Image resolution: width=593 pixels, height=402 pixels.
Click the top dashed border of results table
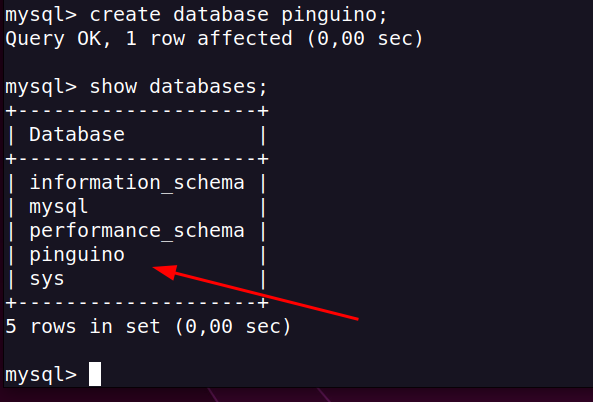137,111
